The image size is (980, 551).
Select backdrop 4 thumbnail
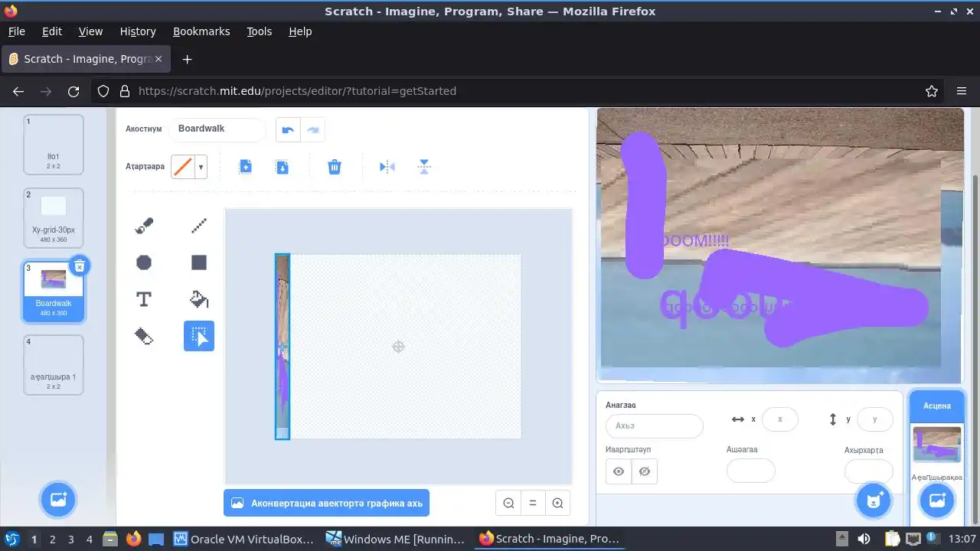(54, 365)
